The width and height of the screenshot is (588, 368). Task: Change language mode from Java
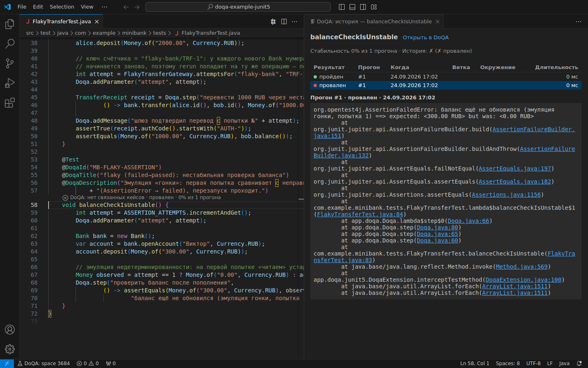(x=564, y=364)
